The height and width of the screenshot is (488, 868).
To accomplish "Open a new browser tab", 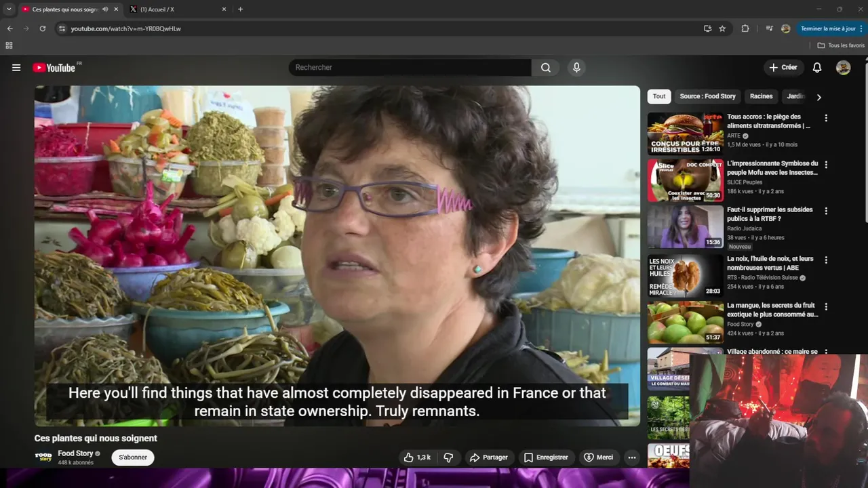I will (x=240, y=9).
